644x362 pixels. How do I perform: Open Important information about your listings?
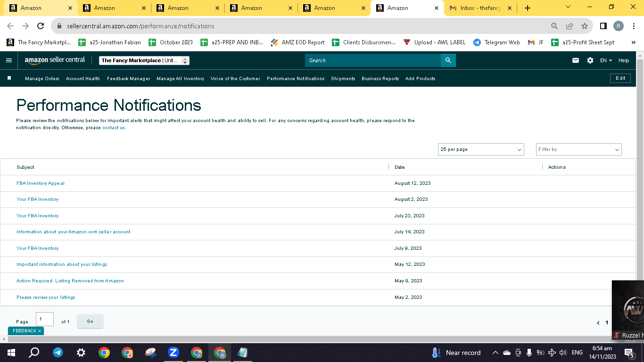click(62, 264)
